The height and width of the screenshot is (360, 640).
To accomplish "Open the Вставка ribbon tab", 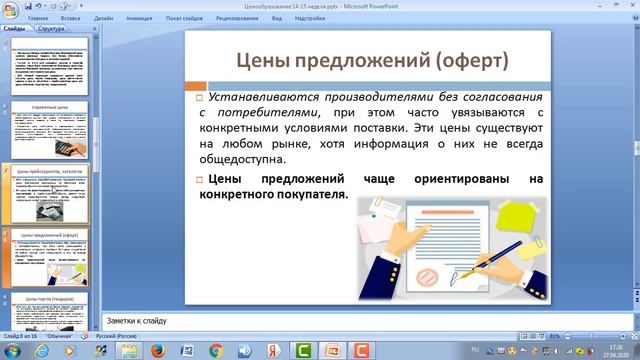I will pos(70,18).
